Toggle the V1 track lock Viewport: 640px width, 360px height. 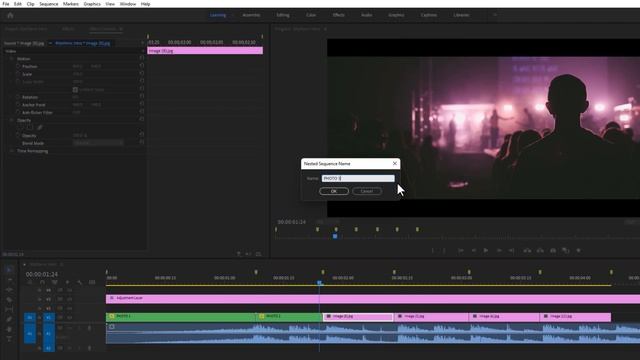point(40,317)
